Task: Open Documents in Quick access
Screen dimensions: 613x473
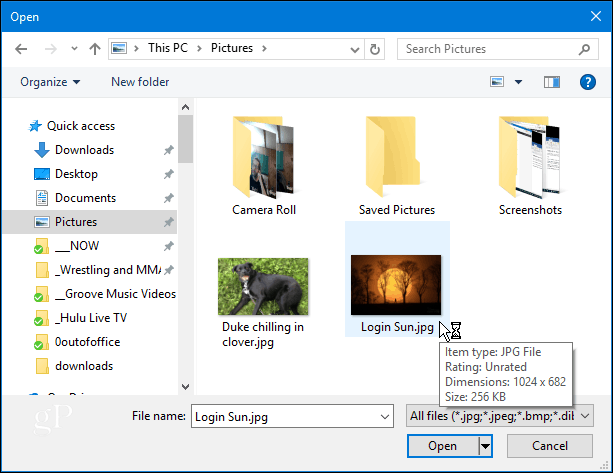Action: [x=85, y=198]
